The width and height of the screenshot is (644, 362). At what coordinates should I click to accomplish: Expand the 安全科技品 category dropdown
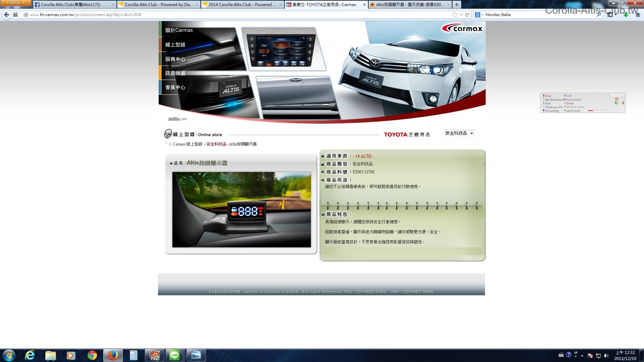(459, 133)
